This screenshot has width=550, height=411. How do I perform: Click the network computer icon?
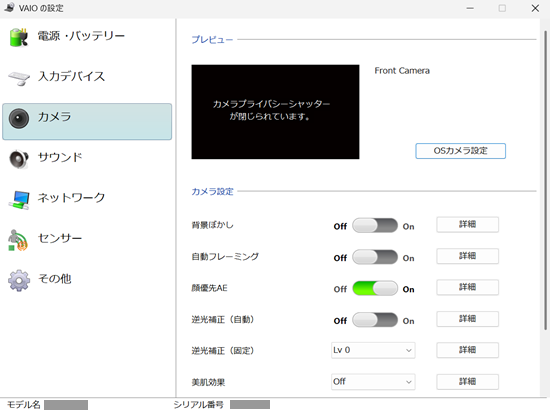[x=19, y=200]
